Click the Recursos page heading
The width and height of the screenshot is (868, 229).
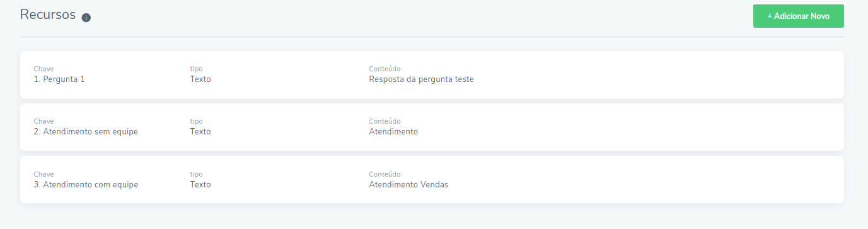coord(48,15)
